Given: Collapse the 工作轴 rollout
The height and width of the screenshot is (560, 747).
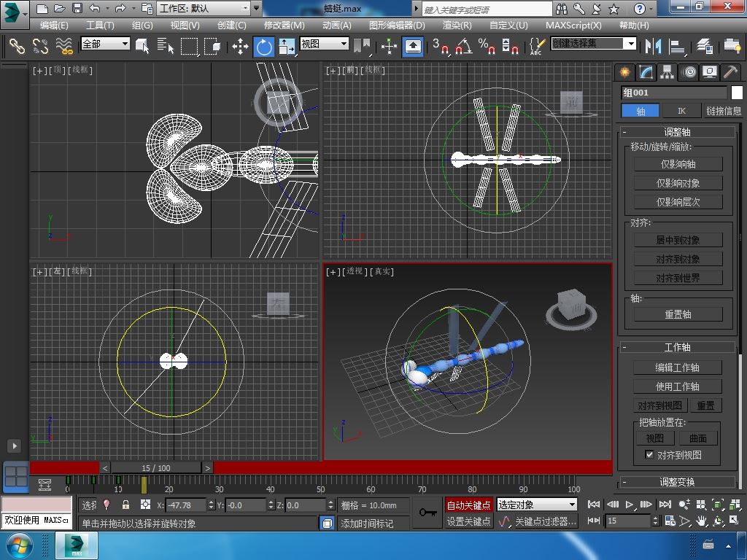Looking at the screenshot, I should coord(677,347).
